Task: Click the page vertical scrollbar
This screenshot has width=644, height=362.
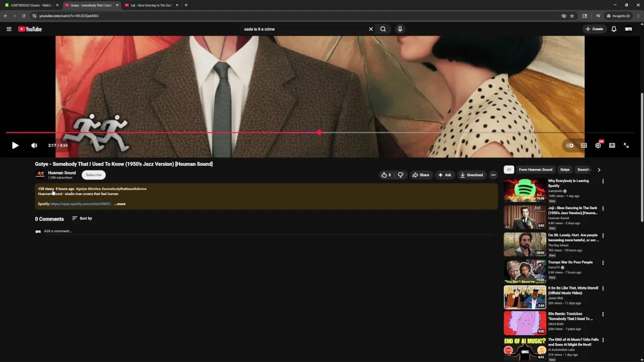Action: (x=642, y=157)
